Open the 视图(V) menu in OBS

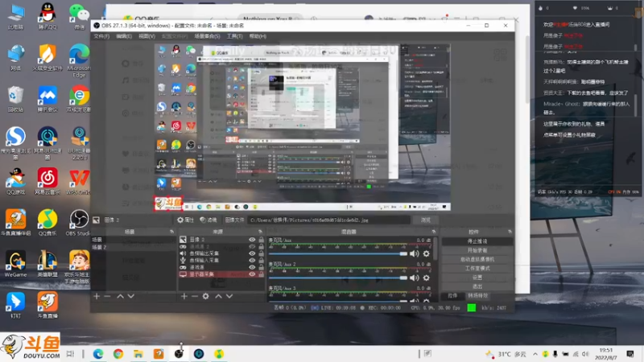147,36
